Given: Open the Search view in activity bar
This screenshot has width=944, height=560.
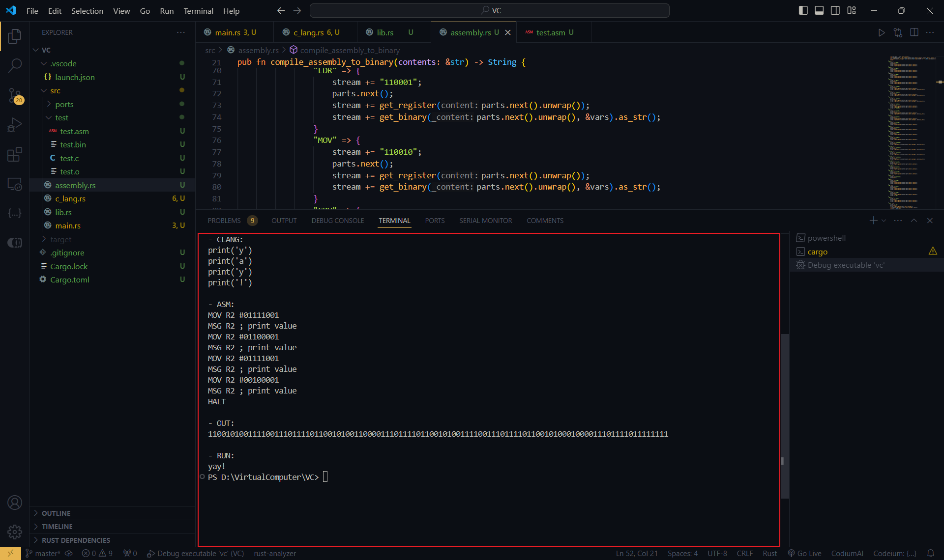Looking at the screenshot, I should 15,65.
